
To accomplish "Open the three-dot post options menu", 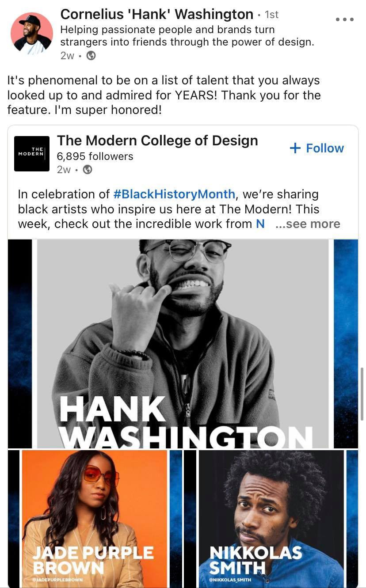I will [345, 19].
